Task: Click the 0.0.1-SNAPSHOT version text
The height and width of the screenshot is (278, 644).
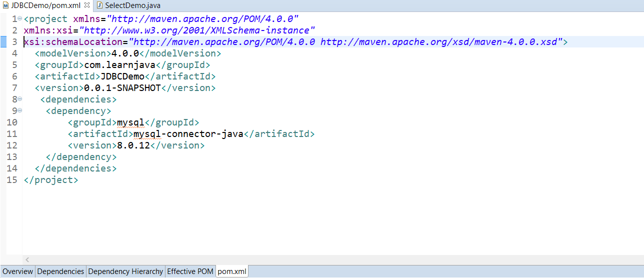Action: [122, 88]
